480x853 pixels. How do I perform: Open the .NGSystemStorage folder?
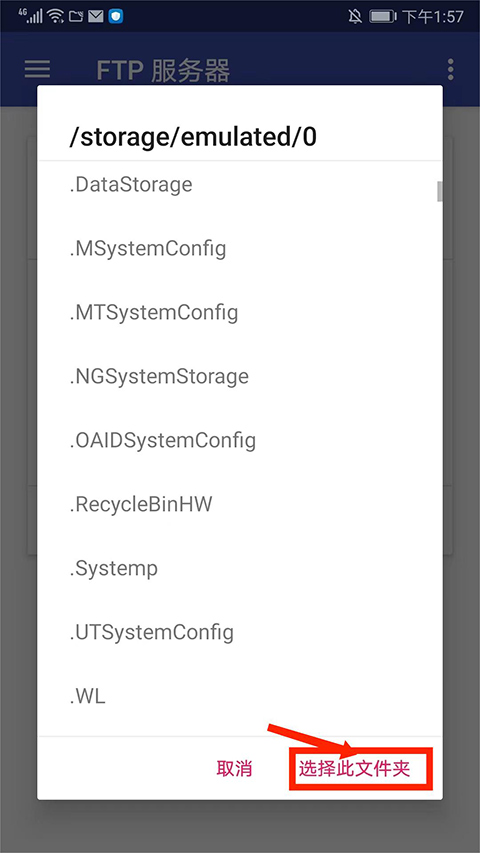pos(239,376)
